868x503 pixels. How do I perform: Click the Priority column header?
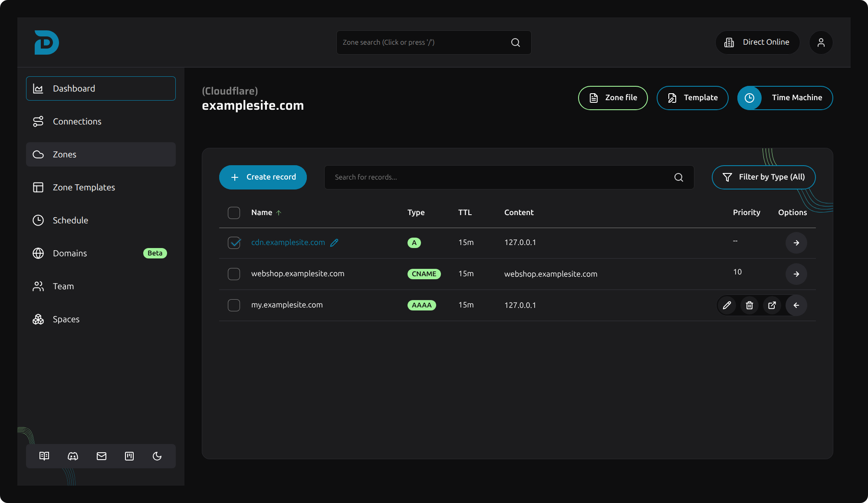pyautogui.click(x=746, y=212)
